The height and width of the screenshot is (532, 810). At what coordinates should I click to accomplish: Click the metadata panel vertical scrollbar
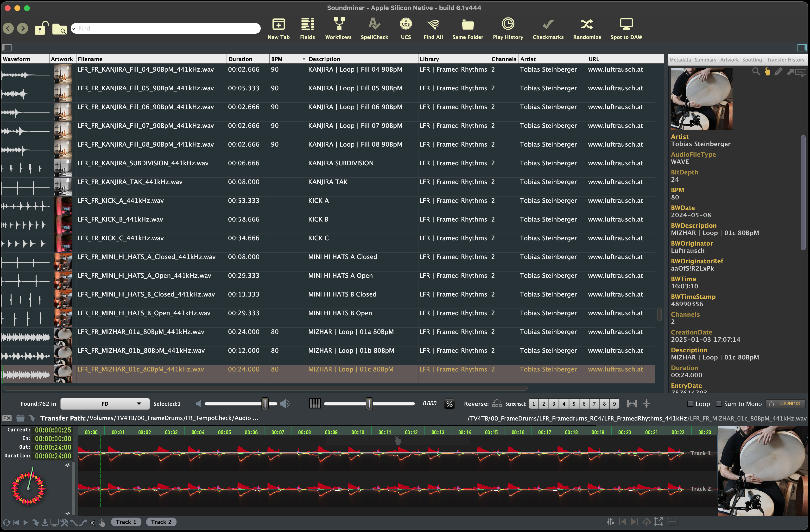pyautogui.click(x=803, y=193)
